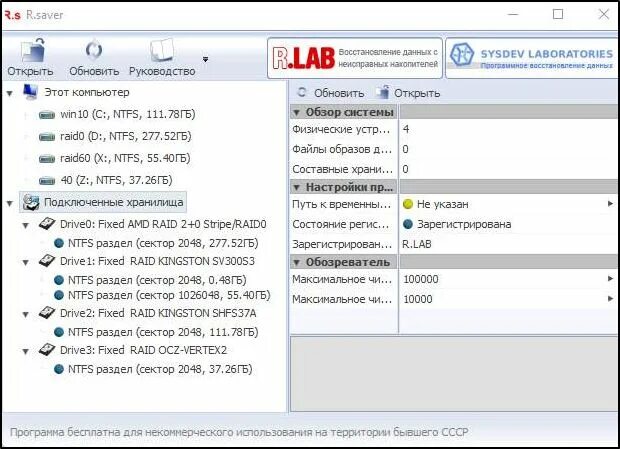Image resolution: width=620 pixels, height=449 pixels.
Task: Click the blue dot of the 277.52ГБ NTFS partition
Action: 59,243
